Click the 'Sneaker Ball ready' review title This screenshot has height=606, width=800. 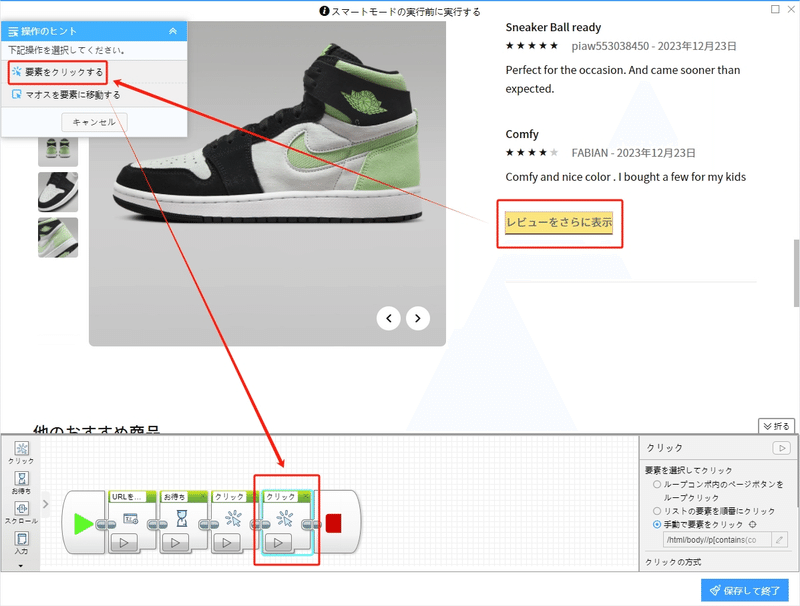(553, 28)
